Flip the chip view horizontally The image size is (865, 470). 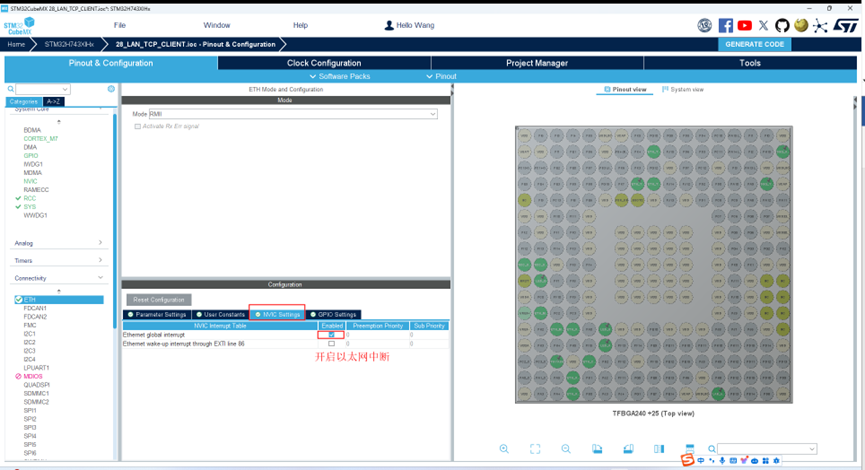(659, 449)
